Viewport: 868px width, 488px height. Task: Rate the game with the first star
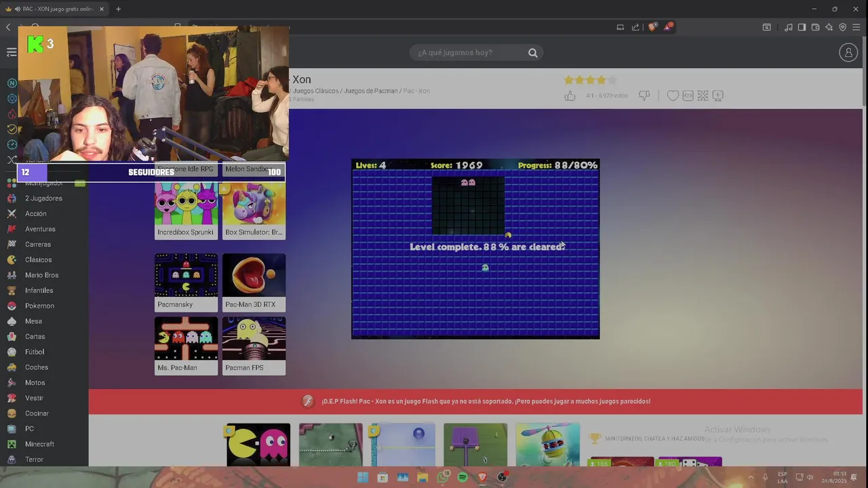pyautogui.click(x=569, y=80)
